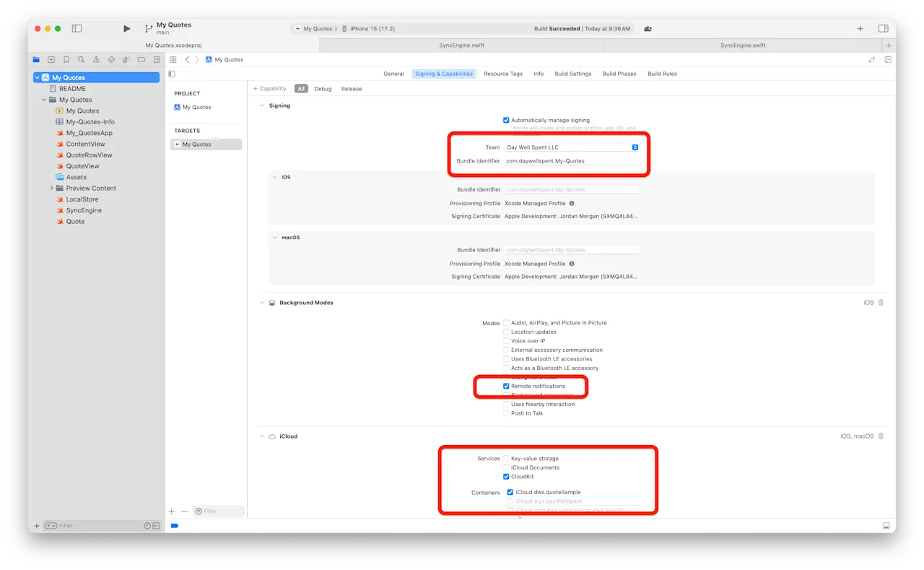The image size is (924, 570).
Task: Open a new tab with plus
Action: [x=889, y=45]
